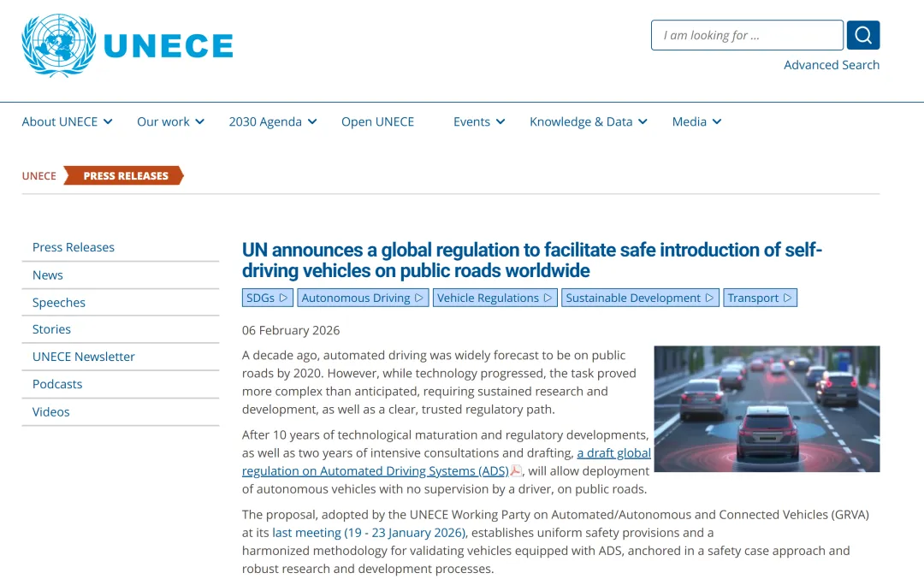This screenshot has width=924, height=579.
Task: Click the arrow icon on Vehicle Regulations tag
Action: (x=548, y=298)
